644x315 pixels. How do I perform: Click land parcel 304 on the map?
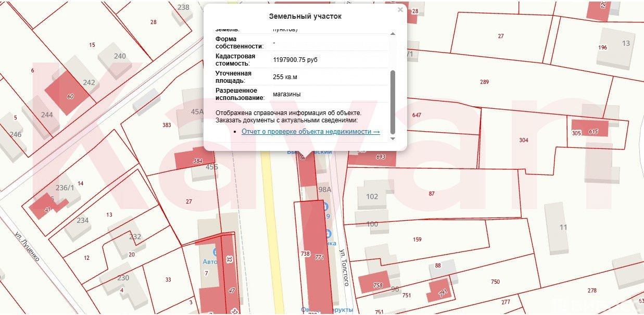click(523, 140)
